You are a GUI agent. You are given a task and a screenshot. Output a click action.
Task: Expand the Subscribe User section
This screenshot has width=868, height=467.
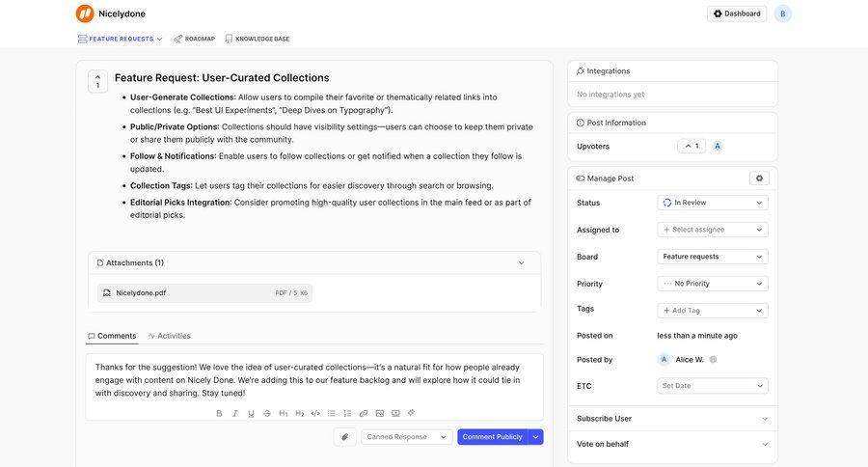[x=672, y=419]
